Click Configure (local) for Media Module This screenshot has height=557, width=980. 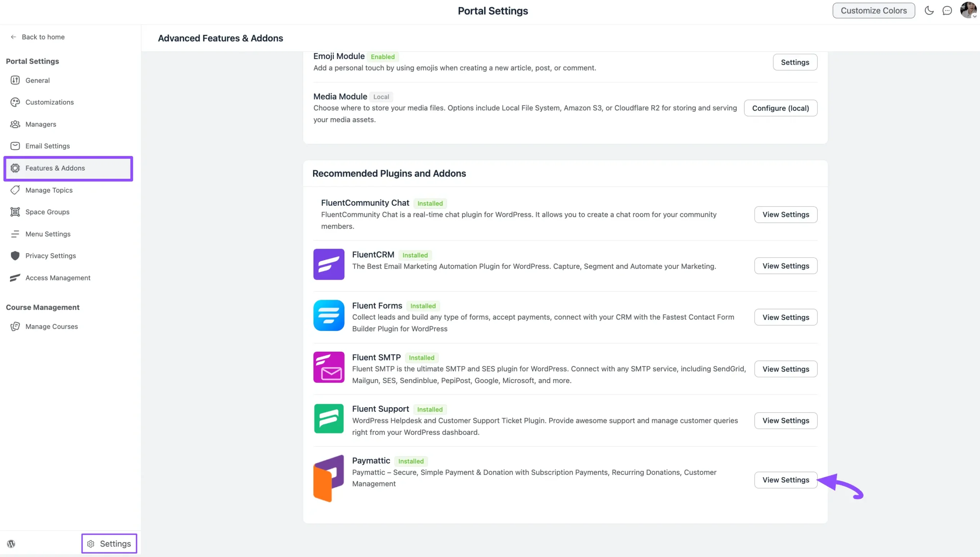[x=780, y=108]
